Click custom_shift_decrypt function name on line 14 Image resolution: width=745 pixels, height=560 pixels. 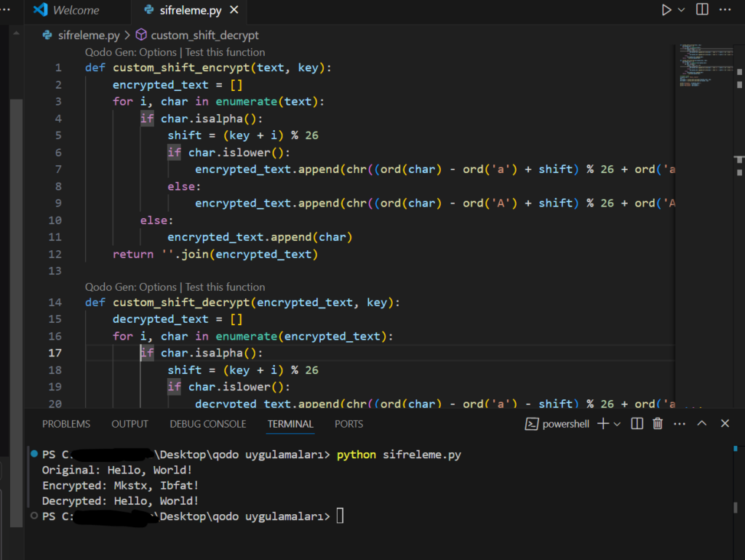pos(181,302)
